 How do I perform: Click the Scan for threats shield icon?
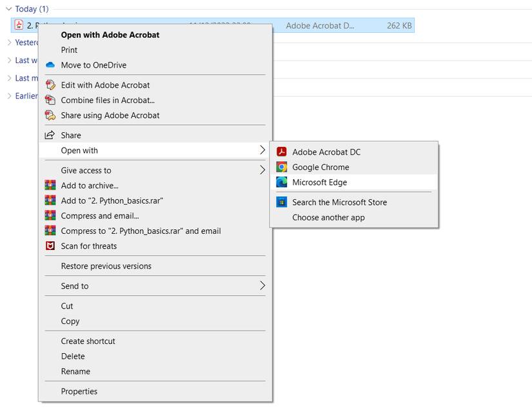pyautogui.click(x=50, y=245)
